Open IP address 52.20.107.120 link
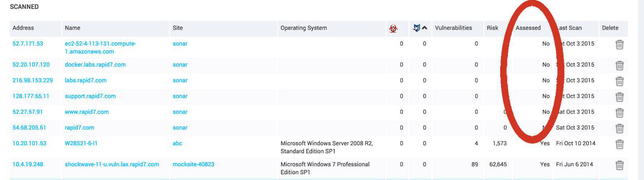The width and height of the screenshot is (644, 180). tap(31, 64)
